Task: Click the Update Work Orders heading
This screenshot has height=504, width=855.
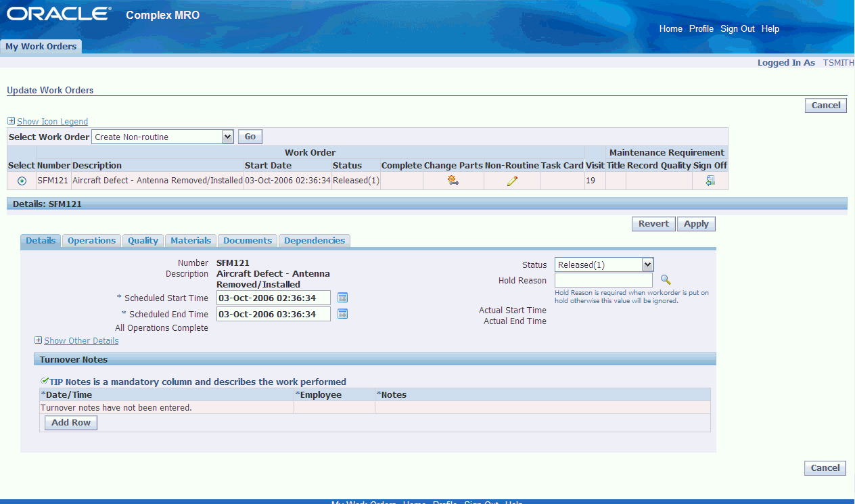Action: [50, 90]
